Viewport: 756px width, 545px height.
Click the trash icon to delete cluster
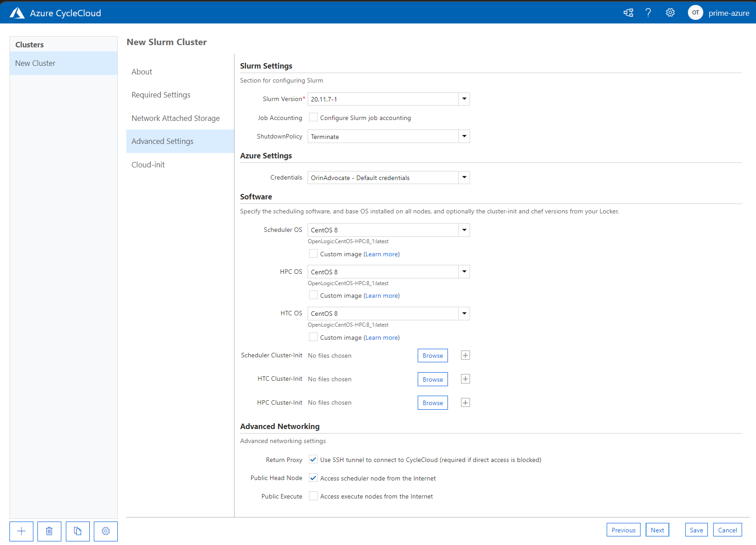tap(49, 531)
